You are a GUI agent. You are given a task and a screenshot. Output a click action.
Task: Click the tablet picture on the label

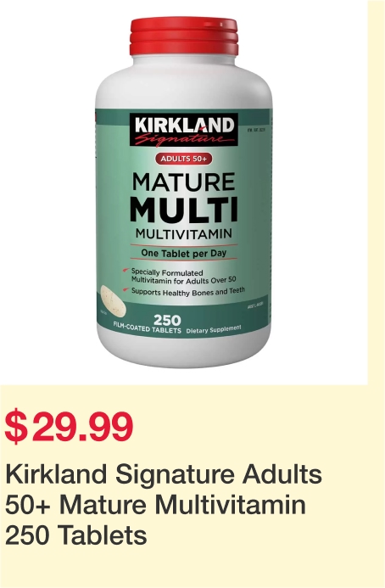point(113,300)
